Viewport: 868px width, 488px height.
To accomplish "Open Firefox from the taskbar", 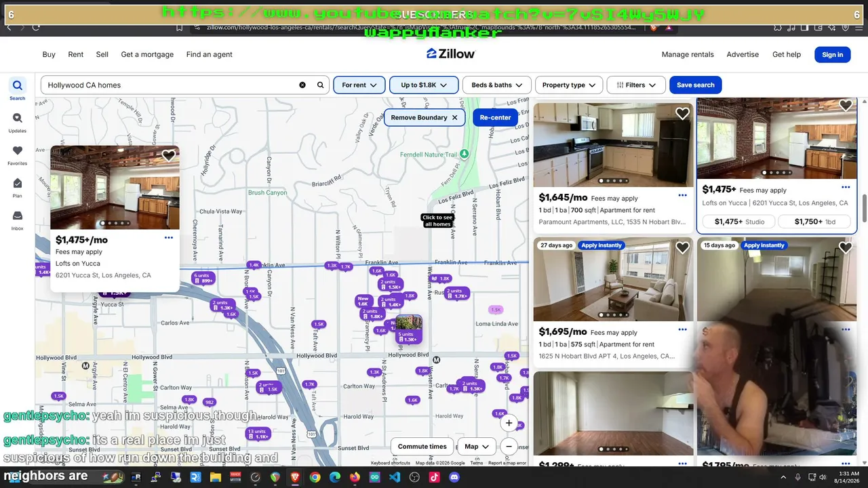I will pyautogui.click(x=355, y=477).
